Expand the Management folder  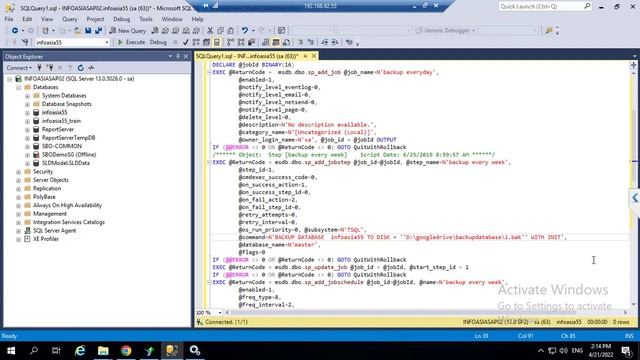18,214
